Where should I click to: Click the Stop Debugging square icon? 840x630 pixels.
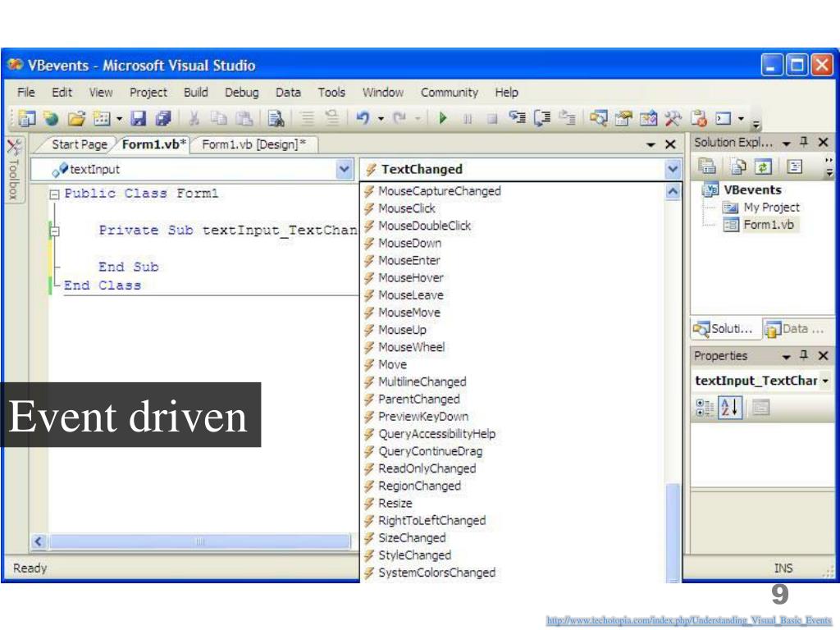[492, 118]
